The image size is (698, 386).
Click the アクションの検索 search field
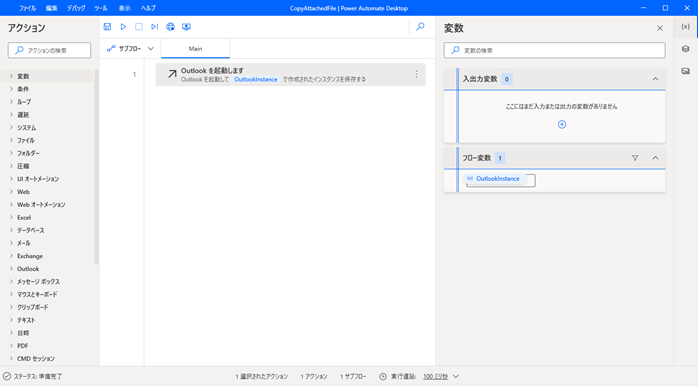click(49, 50)
